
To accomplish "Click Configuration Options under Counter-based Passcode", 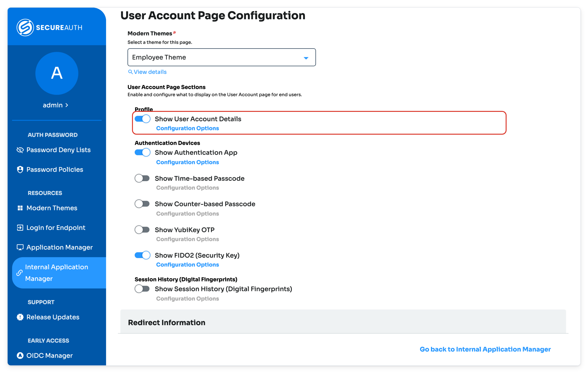I will coord(188,213).
